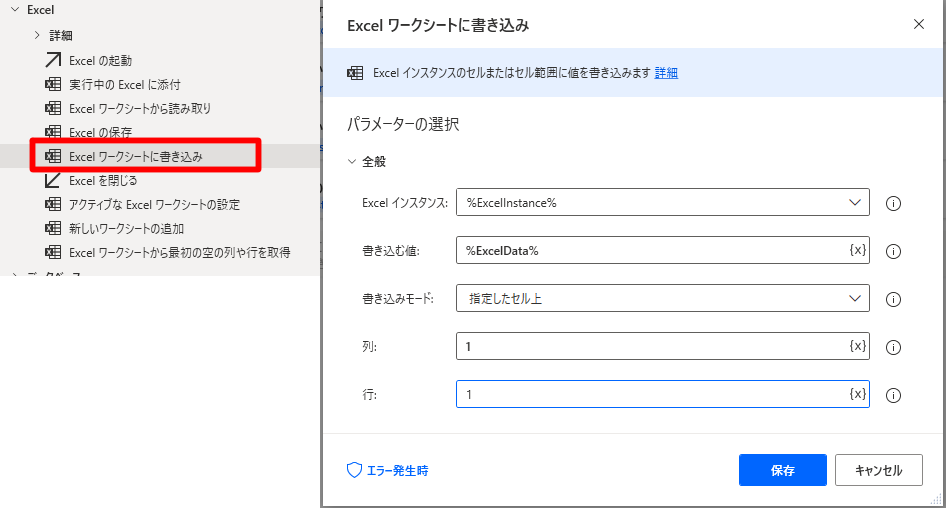Select Excel ワークシートから最初の空の列や行を取得 action
This screenshot has height=508, width=950.
click(179, 253)
